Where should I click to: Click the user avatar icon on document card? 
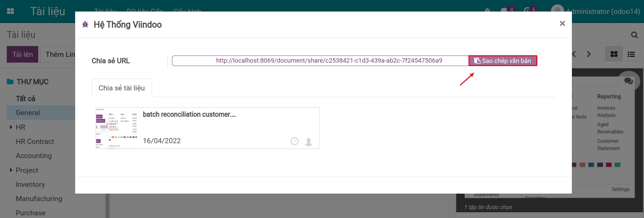pos(308,141)
